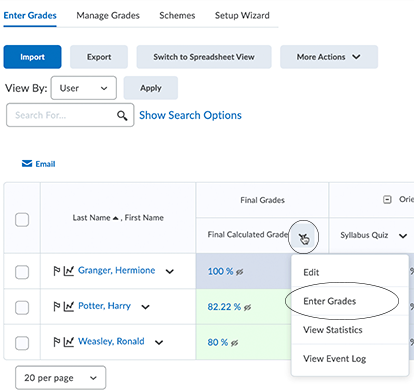Click the Export button
The width and height of the screenshot is (414, 392).
99,57
